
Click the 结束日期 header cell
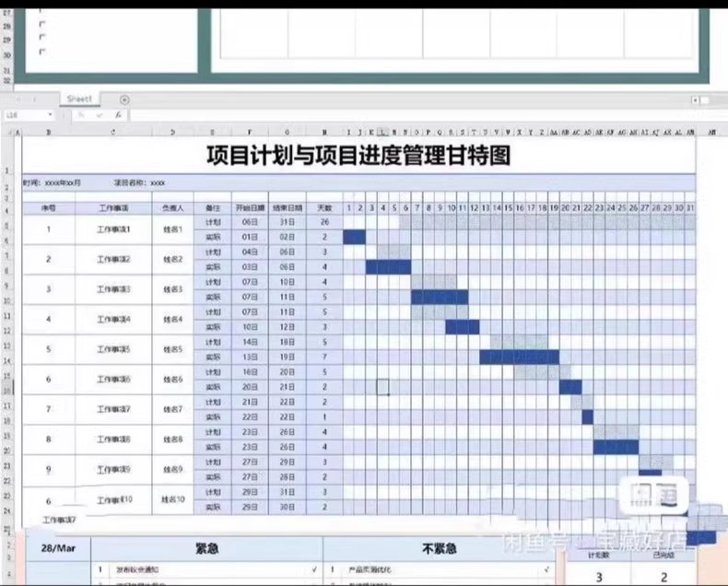click(287, 208)
